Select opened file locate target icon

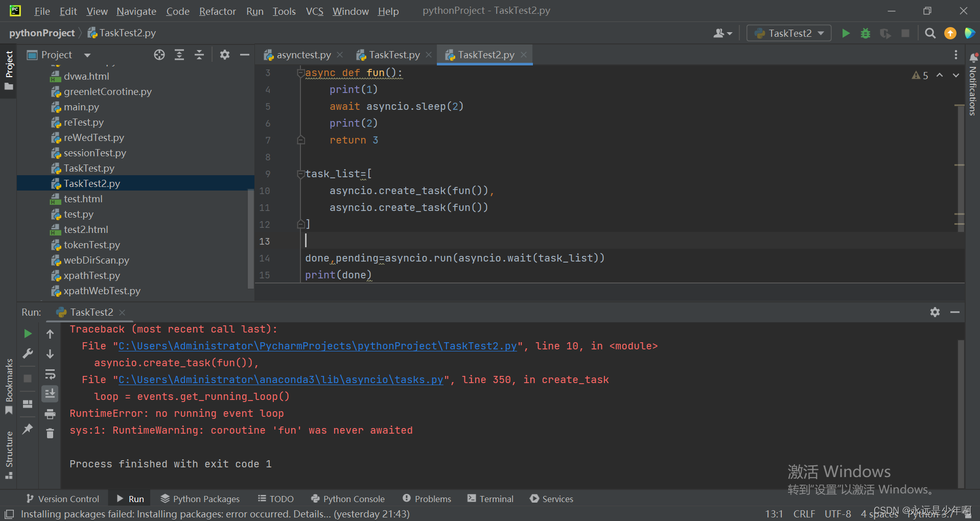(159, 55)
